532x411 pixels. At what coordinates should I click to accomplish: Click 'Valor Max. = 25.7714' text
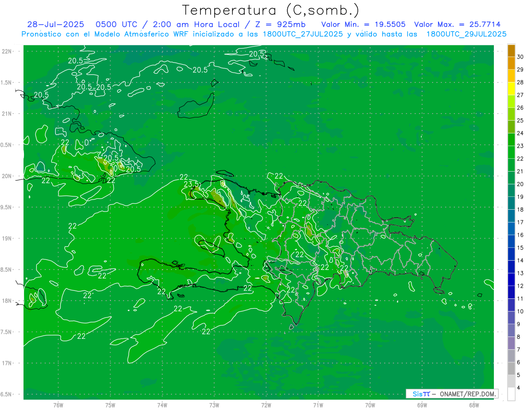[458, 24]
